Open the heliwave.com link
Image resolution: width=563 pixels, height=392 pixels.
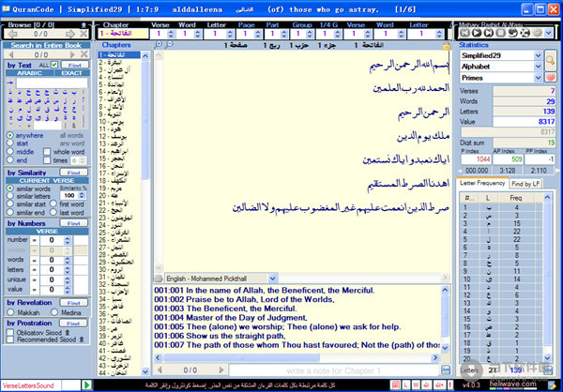click(x=512, y=384)
